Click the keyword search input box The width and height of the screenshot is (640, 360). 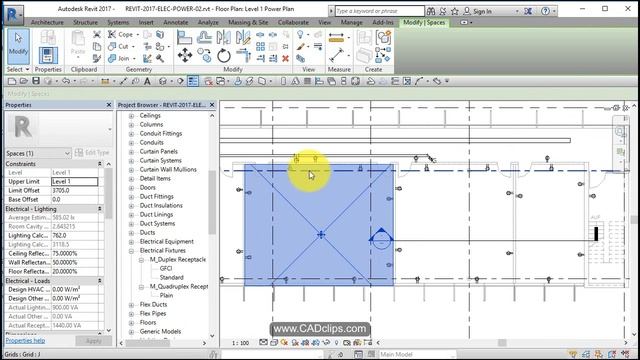tap(380, 11)
